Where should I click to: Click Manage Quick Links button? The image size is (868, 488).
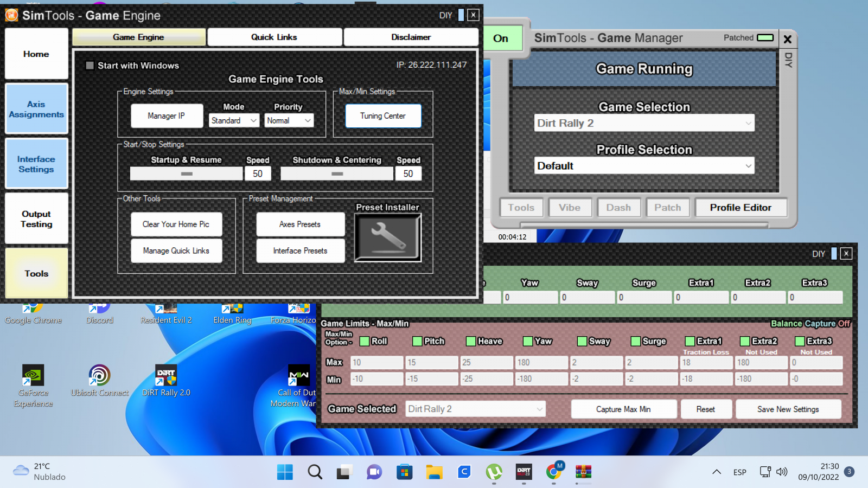click(176, 251)
